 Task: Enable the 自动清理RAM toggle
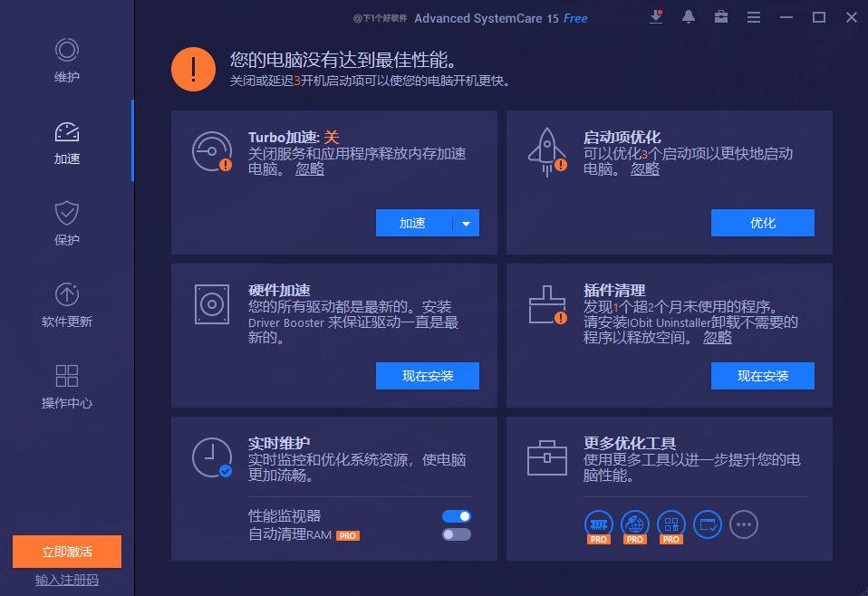click(x=457, y=534)
